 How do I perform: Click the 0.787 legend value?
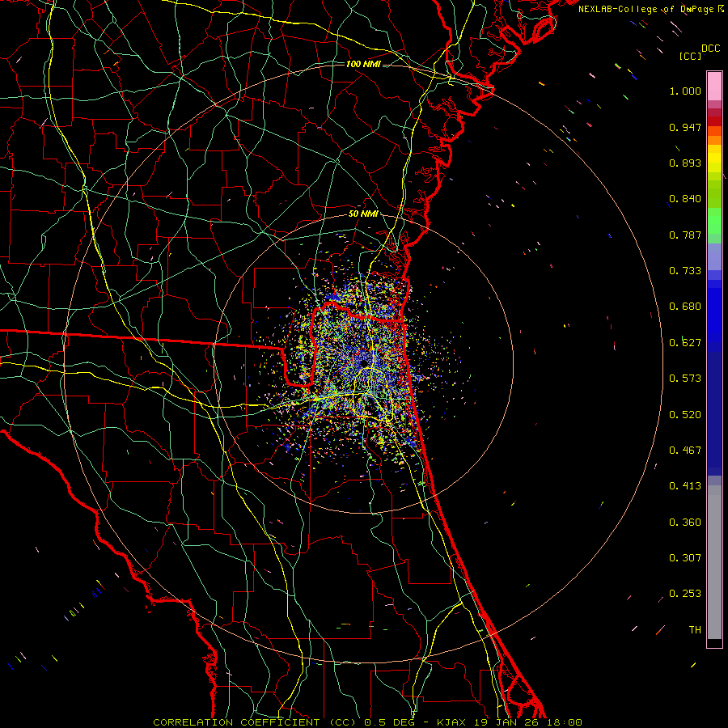click(x=685, y=235)
